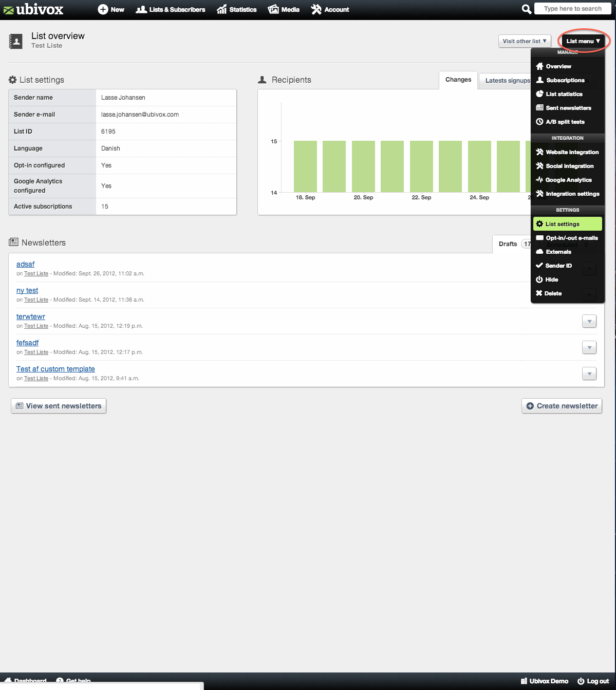Choose Subscriptions from the list menu

(568, 80)
